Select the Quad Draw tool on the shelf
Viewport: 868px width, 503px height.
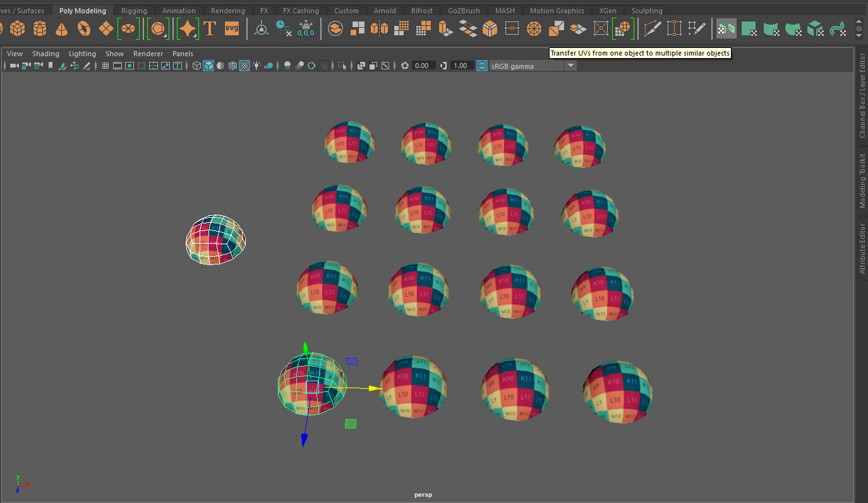[697, 28]
